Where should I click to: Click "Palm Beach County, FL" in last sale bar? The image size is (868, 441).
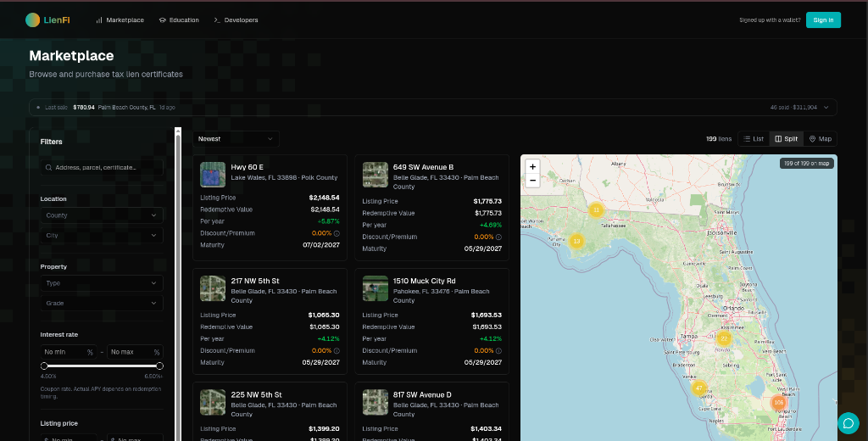[127, 108]
